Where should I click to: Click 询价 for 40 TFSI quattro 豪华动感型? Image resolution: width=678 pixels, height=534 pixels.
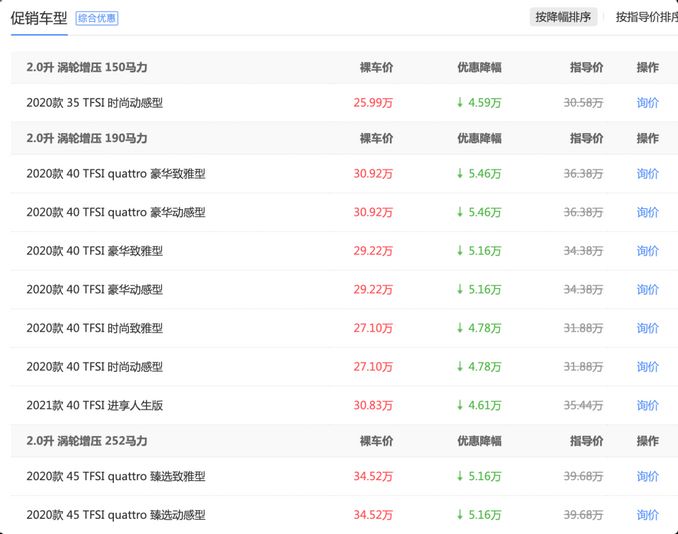(x=647, y=212)
